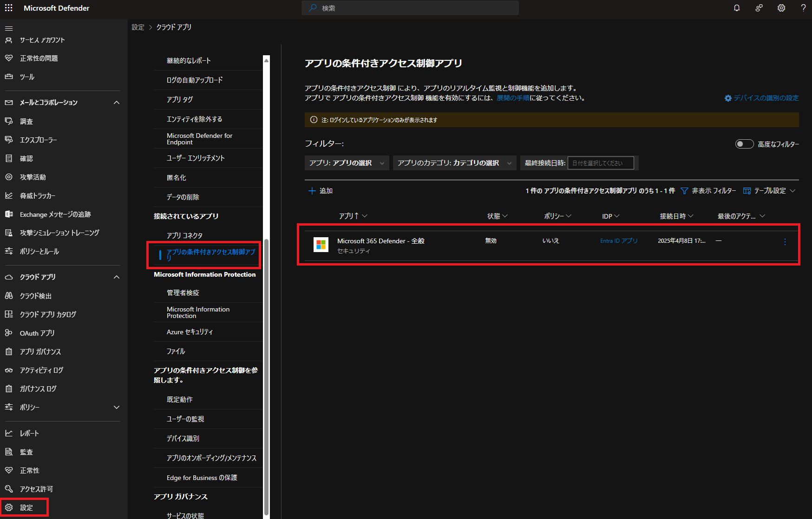Click the 検索 search box
Screen dimensions: 812x519
(410, 8)
